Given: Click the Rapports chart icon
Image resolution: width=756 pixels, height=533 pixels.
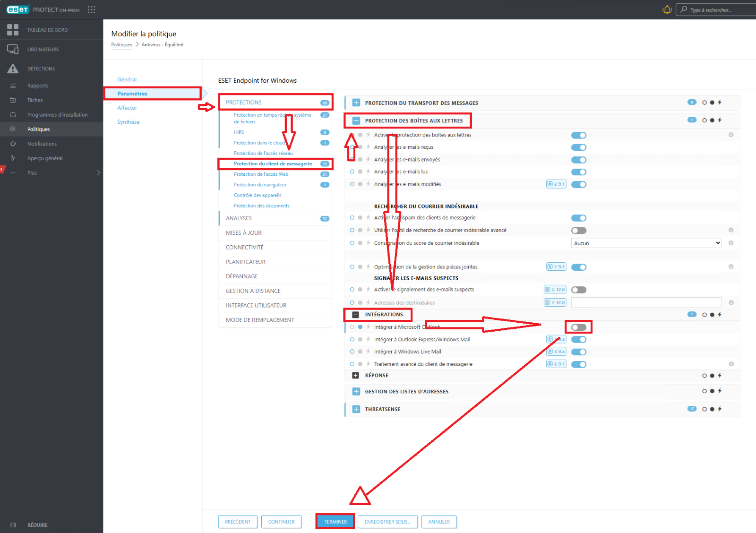Looking at the screenshot, I should [x=13, y=86].
